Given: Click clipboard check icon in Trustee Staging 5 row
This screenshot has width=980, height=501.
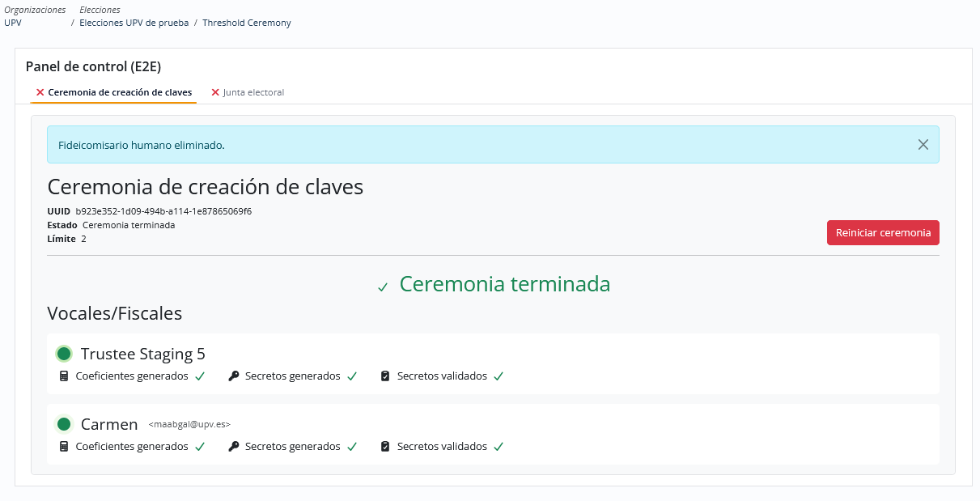Looking at the screenshot, I should (385, 376).
